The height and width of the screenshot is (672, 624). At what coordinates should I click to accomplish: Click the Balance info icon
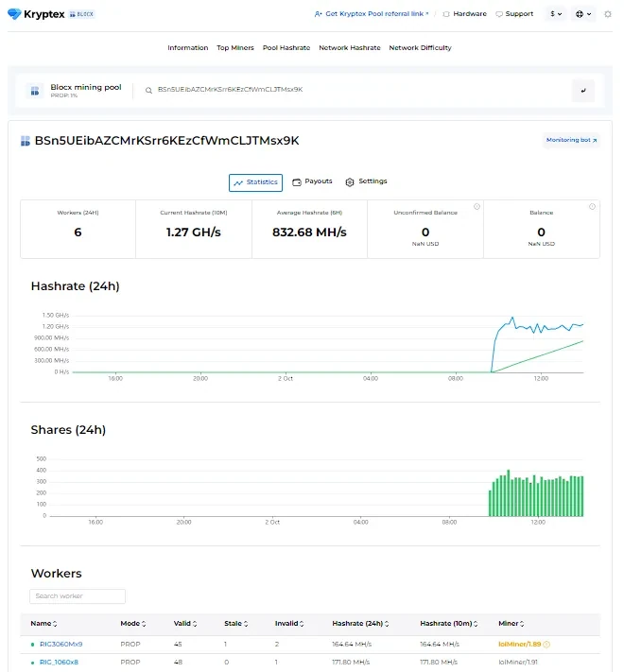pos(592,207)
